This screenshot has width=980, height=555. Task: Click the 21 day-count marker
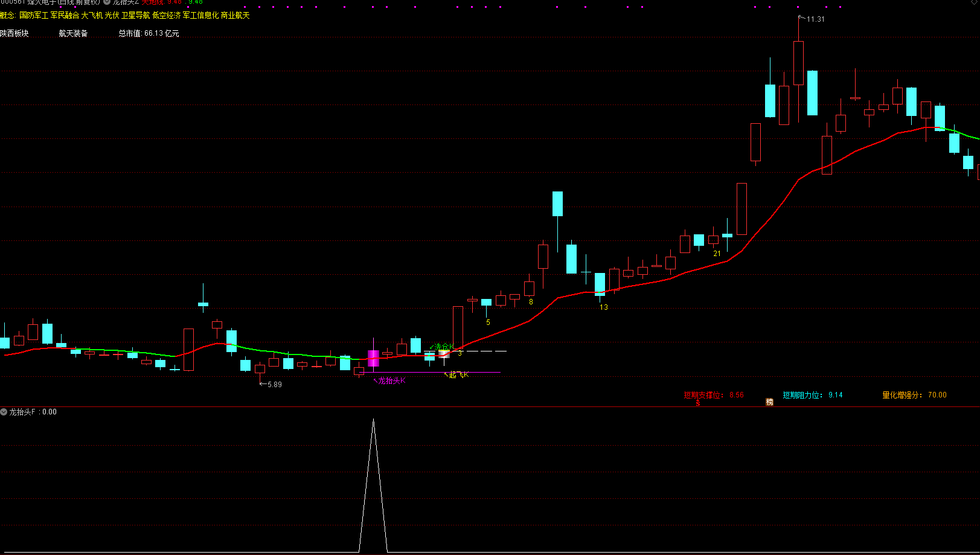(717, 254)
